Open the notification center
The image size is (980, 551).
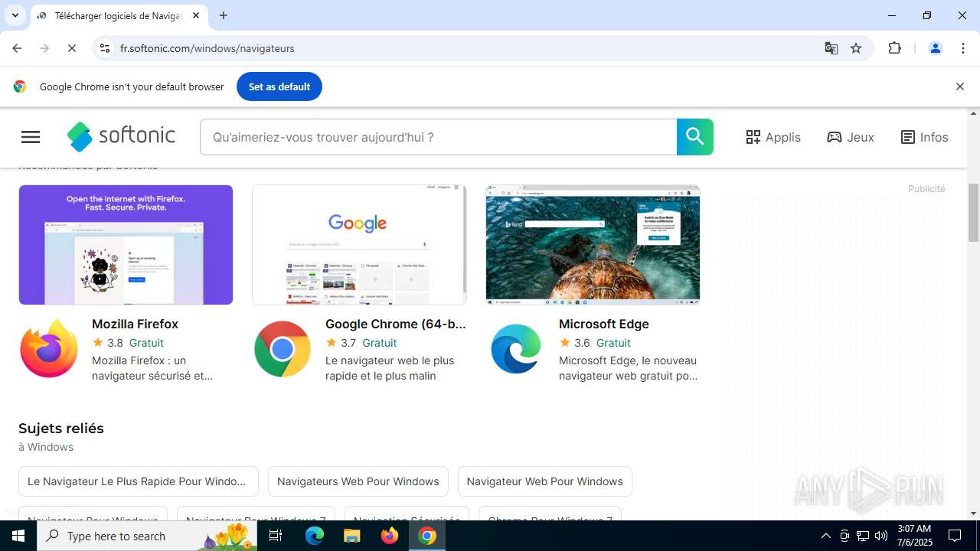click(x=955, y=536)
